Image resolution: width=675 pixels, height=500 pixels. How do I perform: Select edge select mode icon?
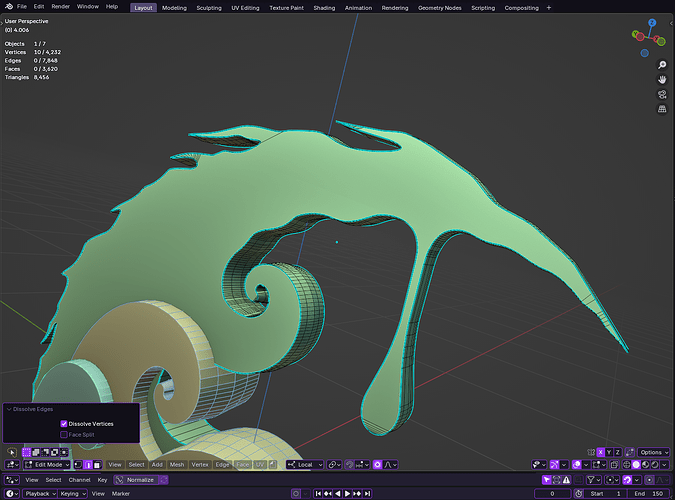(88, 465)
